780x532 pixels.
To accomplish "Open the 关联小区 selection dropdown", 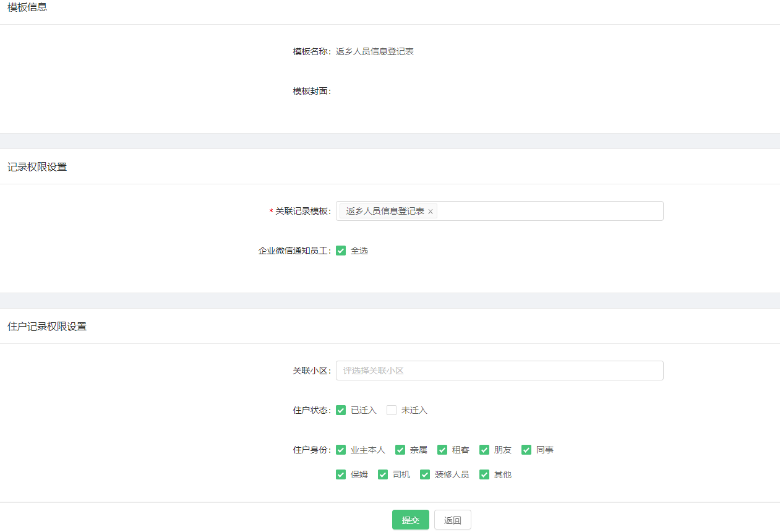I will coord(500,371).
